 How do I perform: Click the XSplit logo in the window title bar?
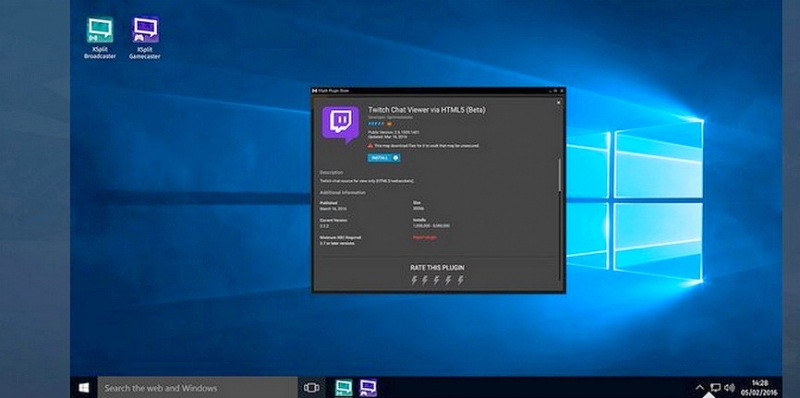(315, 91)
